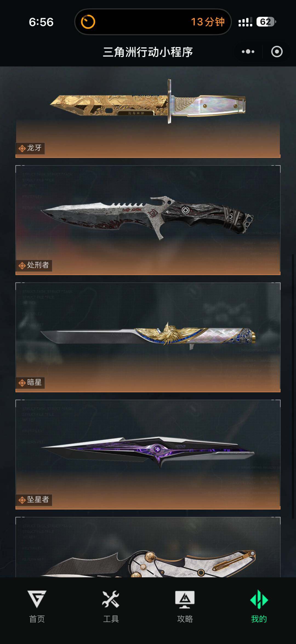Tap the 暗星 rarity diamond icon
This screenshot has width=296, height=644.
[x=22, y=383]
